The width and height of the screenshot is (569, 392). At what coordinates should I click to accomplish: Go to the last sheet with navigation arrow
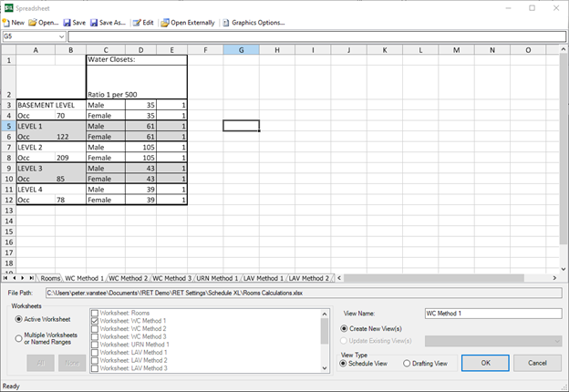pos(32,278)
